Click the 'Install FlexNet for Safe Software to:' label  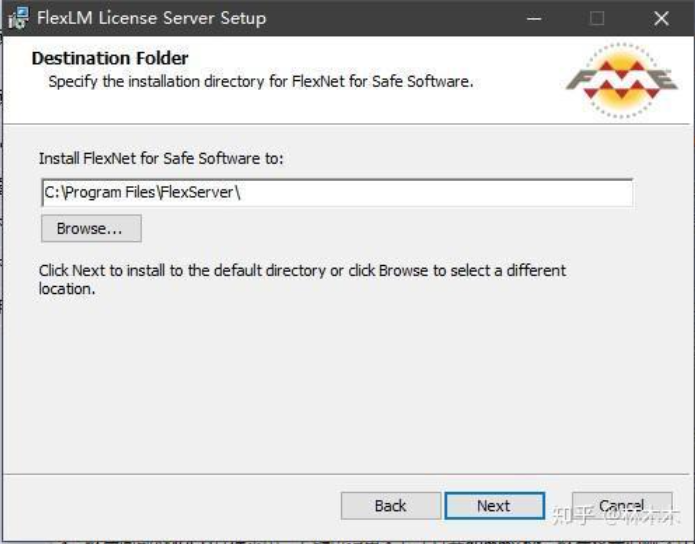click(x=161, y=158)
